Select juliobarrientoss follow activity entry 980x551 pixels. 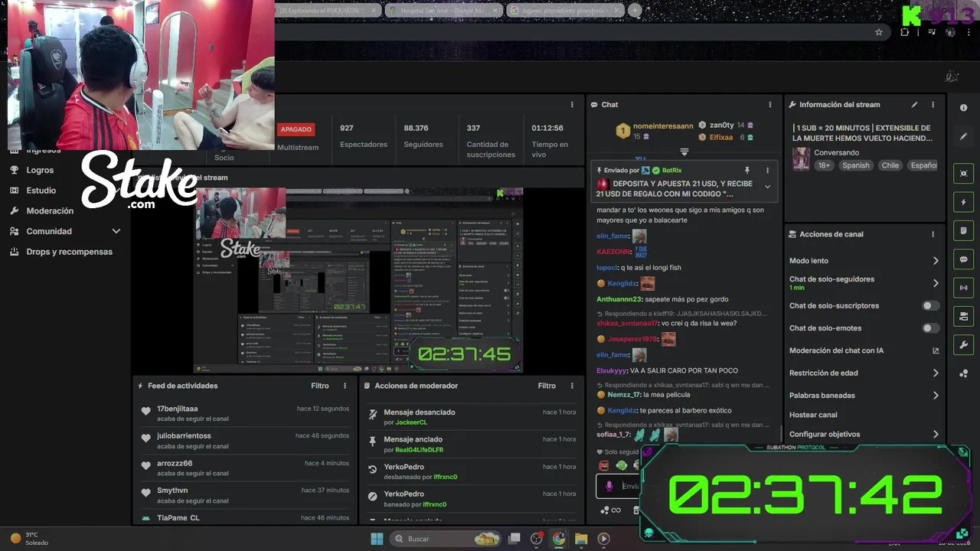point(244,441)
